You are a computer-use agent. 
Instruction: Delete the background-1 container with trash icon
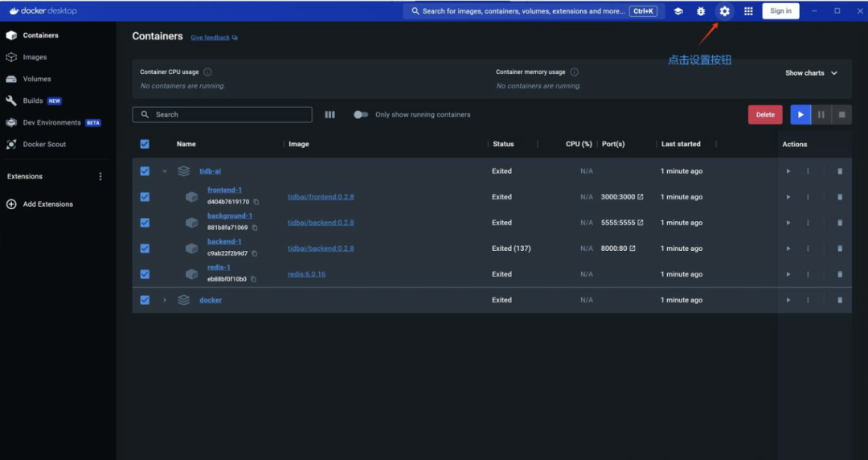tap(840, 223)
